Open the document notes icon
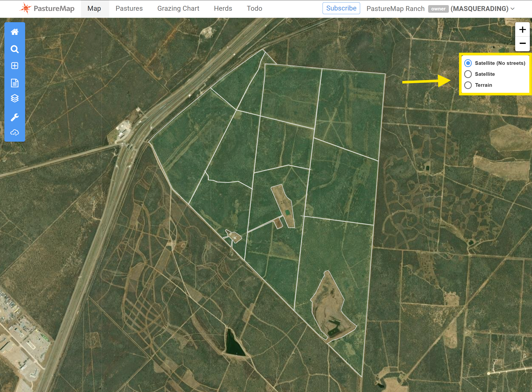Screen dimensions: 532x392 [15, 83]
